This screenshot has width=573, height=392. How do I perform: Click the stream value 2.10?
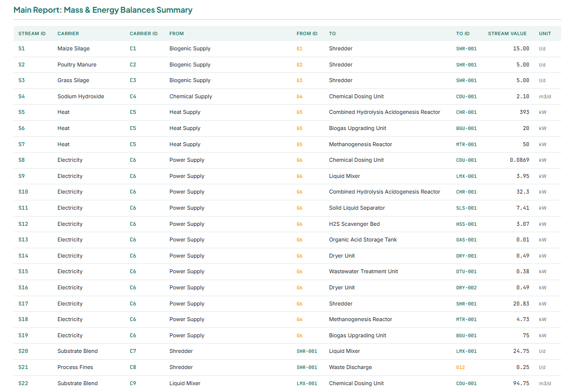[x=523, y=96]
